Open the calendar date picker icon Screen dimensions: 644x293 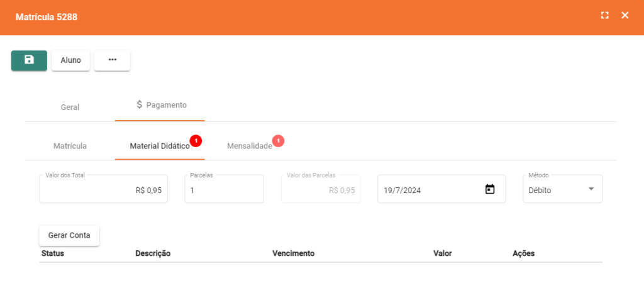coord(490,189)
